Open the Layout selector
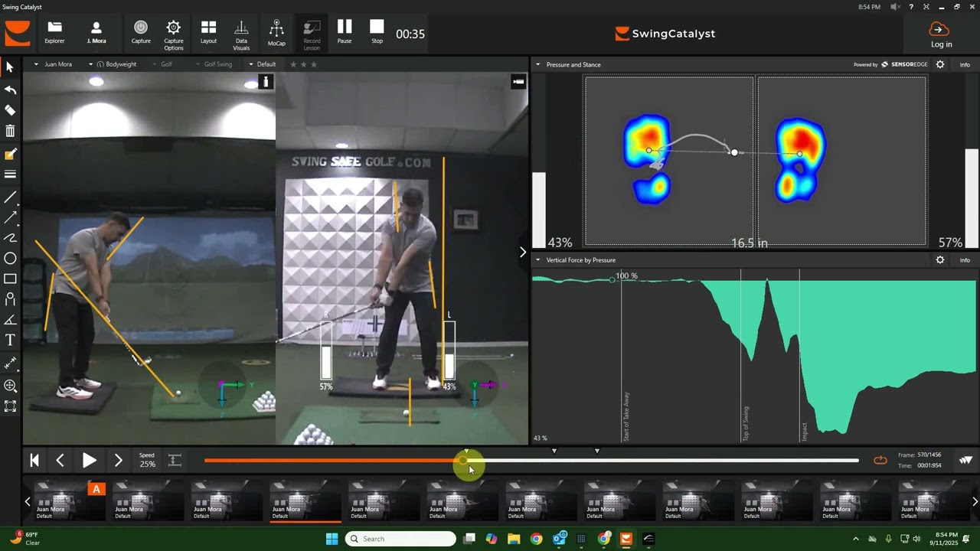 coord(208,33)
